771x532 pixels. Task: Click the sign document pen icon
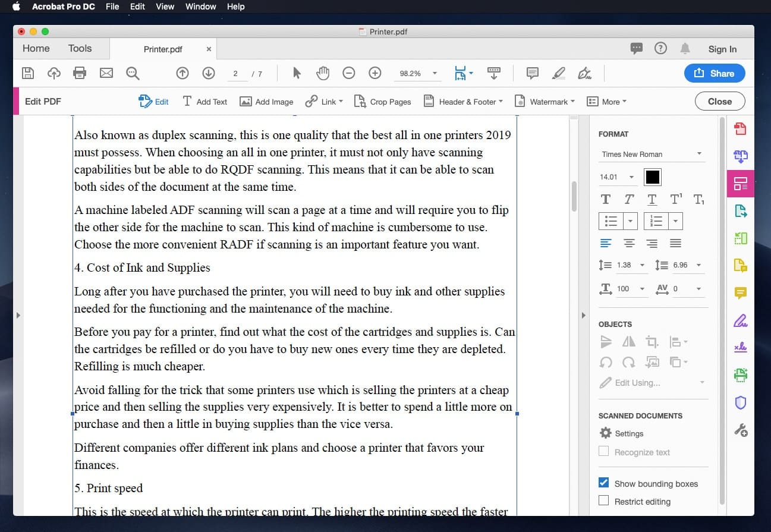pos(585,73)
